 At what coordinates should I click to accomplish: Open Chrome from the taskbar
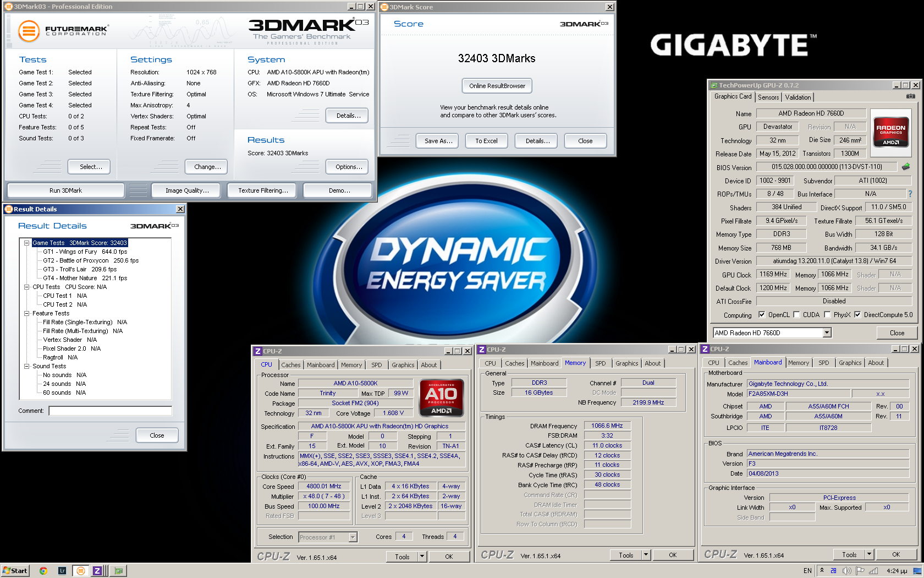43,571
